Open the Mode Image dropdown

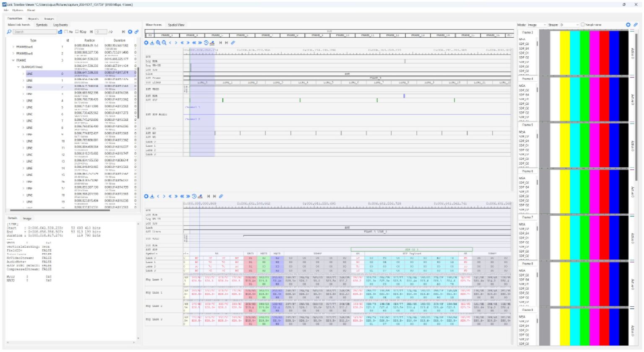tap(537, 25)
